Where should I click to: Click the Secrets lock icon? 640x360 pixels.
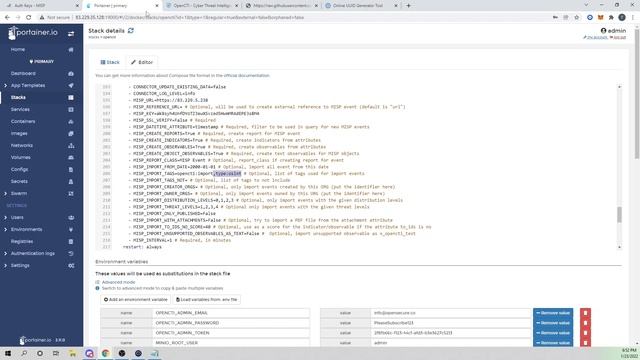click(71, 181)
